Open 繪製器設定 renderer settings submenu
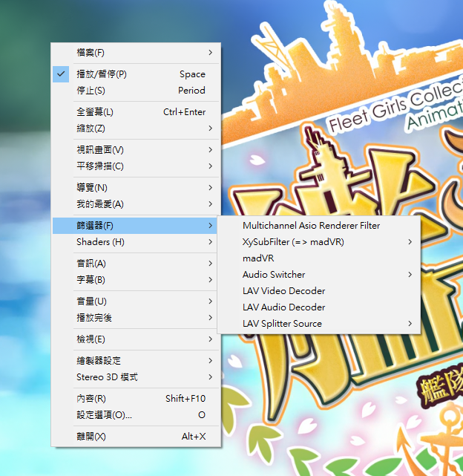This screenshot has height=476, width=463. click(x=136, y=361)
